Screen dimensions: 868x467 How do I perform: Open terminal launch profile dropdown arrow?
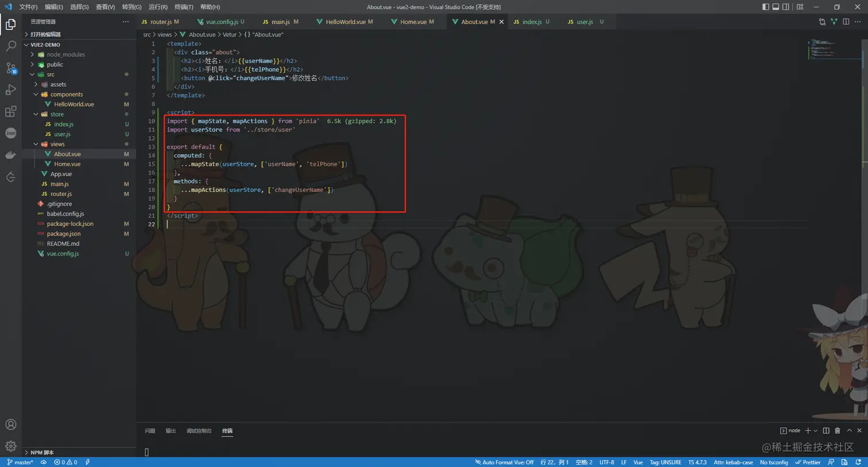point(816,430)
